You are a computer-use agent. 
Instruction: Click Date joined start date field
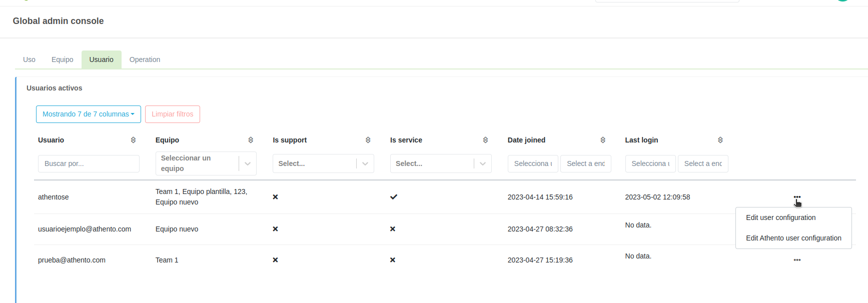pyautogui.click(x=532, y=163)
